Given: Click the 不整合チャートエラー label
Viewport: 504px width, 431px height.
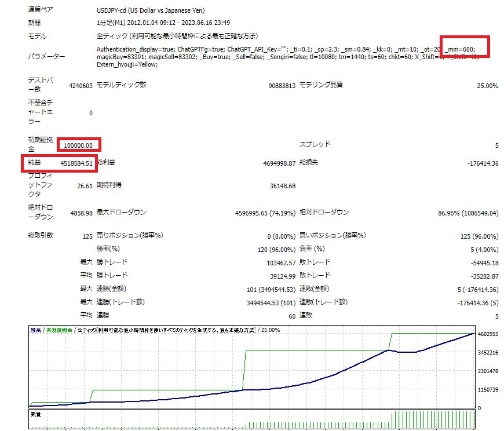Looking at the screenshot, I should click(40, 112).
